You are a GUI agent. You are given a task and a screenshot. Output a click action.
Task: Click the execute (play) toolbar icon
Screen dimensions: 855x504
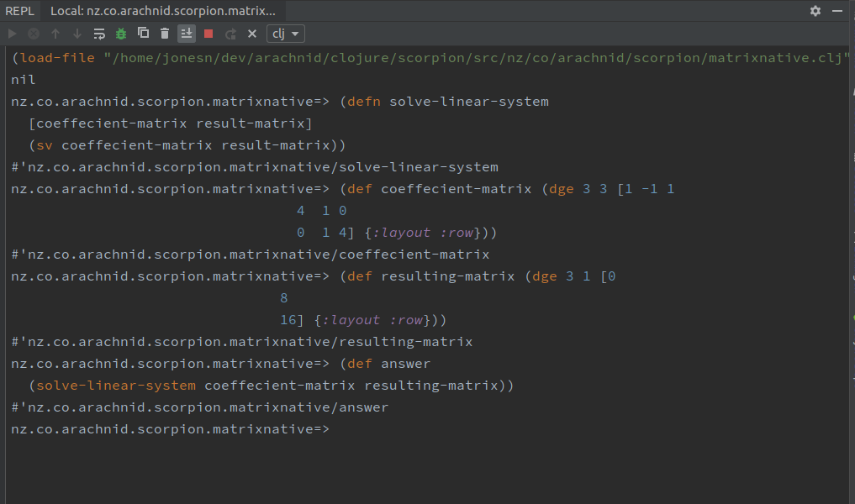pyautogui.click(x=12, y=34)
